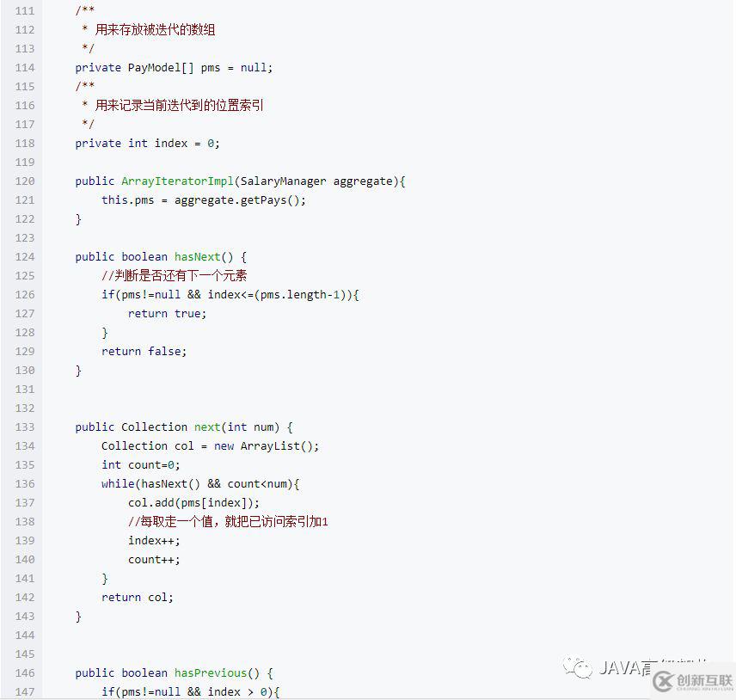Click the green comment 用来存放被迭代的数组
Viewport: 736px width, 700px height.
click(x=155, y=29)
